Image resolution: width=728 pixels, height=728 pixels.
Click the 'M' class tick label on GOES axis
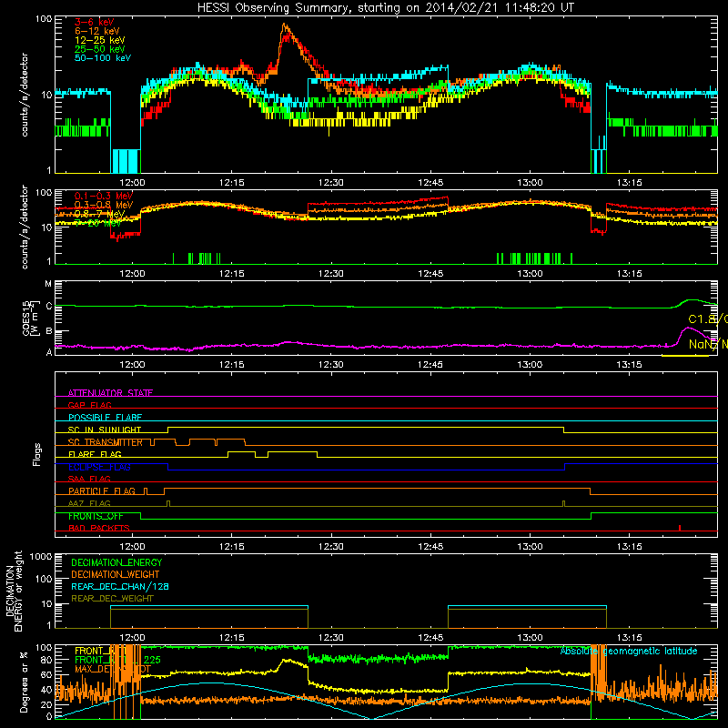pos(48,284)
